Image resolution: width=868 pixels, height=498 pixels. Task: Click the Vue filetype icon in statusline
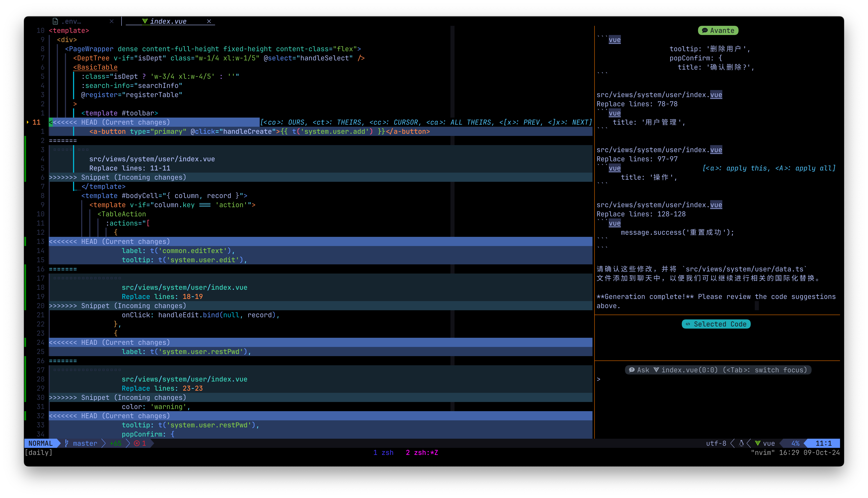coord(758,443)
